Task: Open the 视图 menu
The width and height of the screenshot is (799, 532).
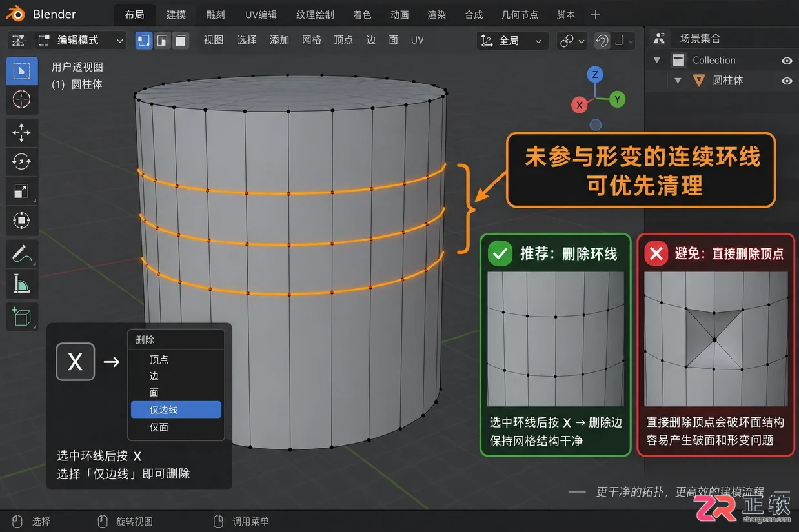Action: tap(214, 40)
